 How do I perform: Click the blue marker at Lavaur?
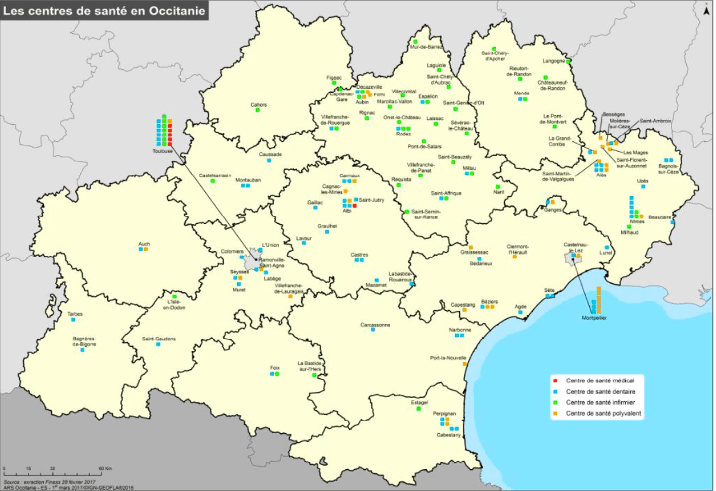pyautogui.click(x=306, y=245)
